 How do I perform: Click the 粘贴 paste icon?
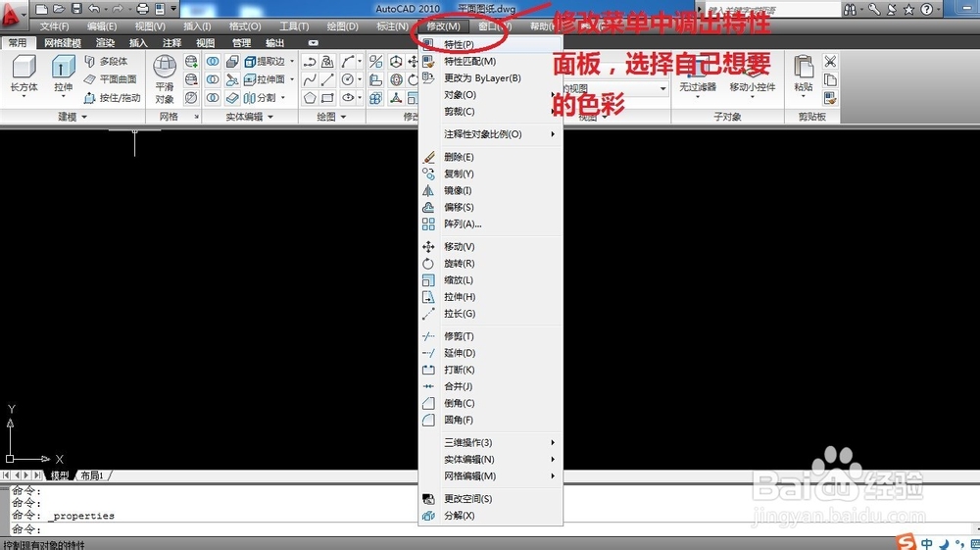[x=804, y=66]
